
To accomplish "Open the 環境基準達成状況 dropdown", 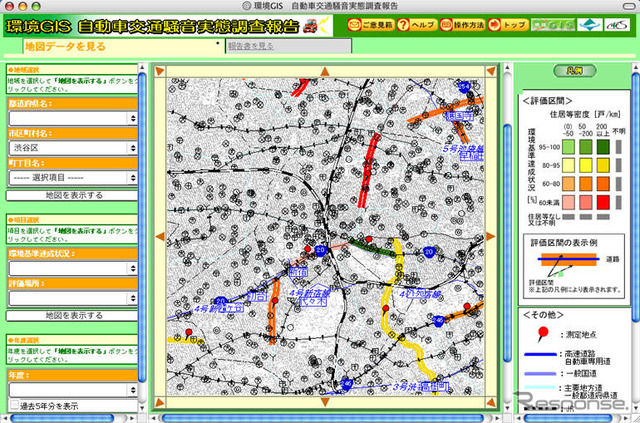I will click(73, 268).
